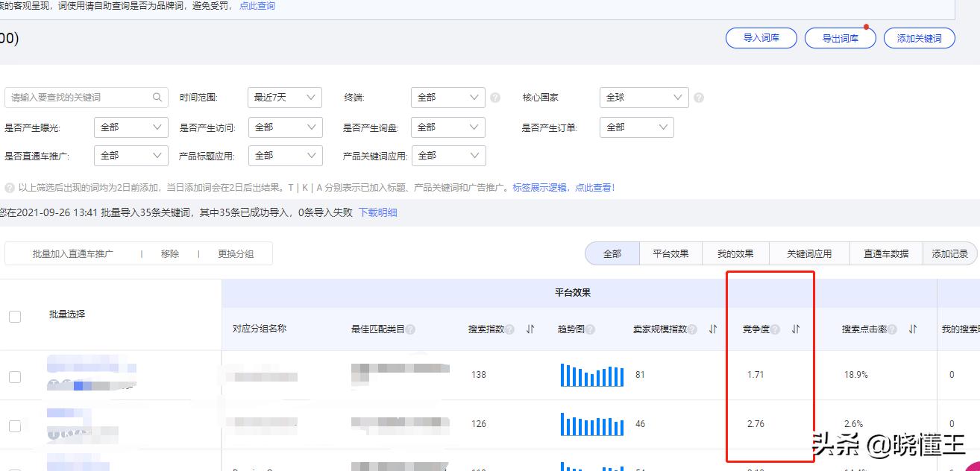Screen dimensions: 980x471
Task: Open the 时间范围 最近7天 dropdown
Action: 284,97
